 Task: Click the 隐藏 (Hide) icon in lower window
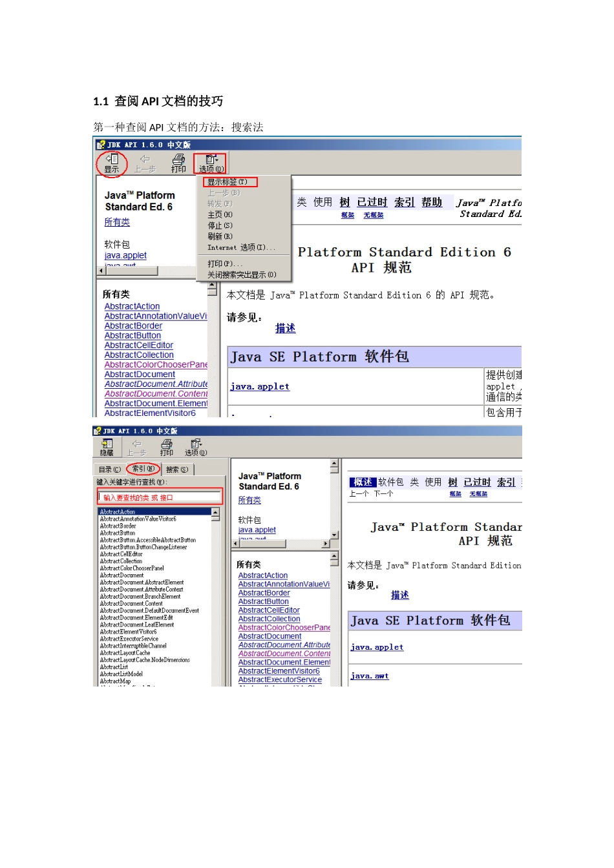click(x=107, y=446)
